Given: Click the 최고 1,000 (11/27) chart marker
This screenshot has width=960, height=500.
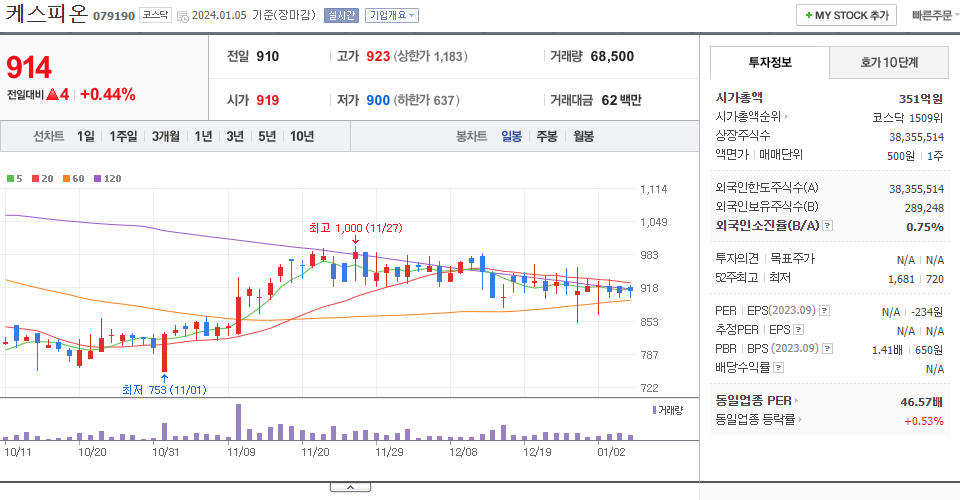Looking at the screenshot, I should (355, 228).
